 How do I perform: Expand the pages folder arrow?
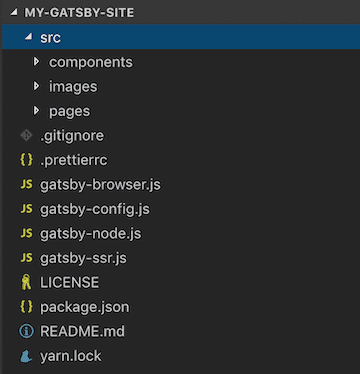(x=36, y=111)
